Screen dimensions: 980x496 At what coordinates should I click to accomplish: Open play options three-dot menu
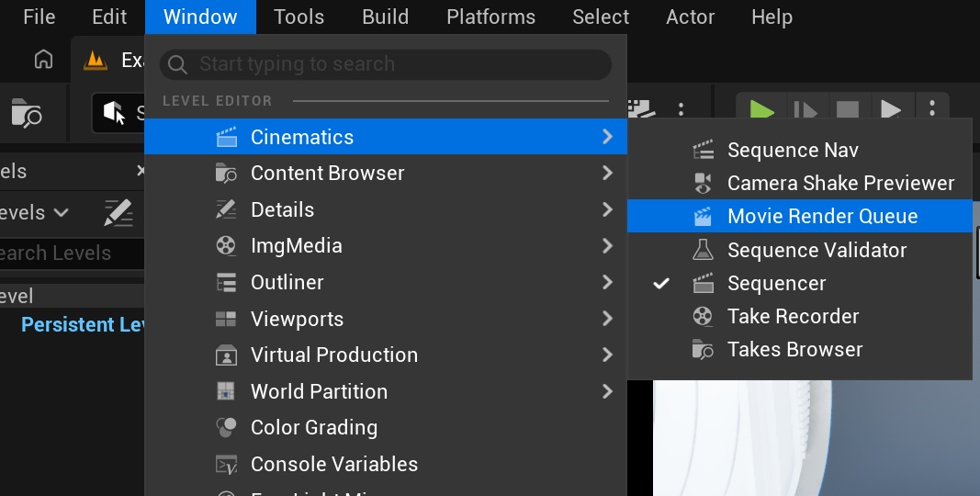click(932, 110)
